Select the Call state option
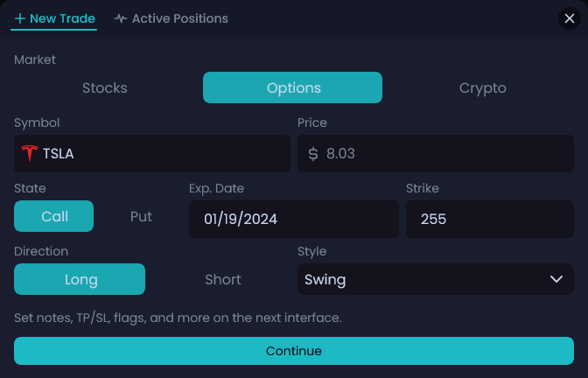The width and height of the screenshot is (588, 378). tap(54, 216)
